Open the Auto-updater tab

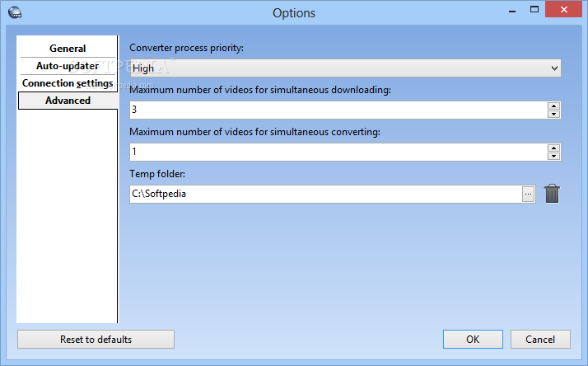tap(68, 66)
